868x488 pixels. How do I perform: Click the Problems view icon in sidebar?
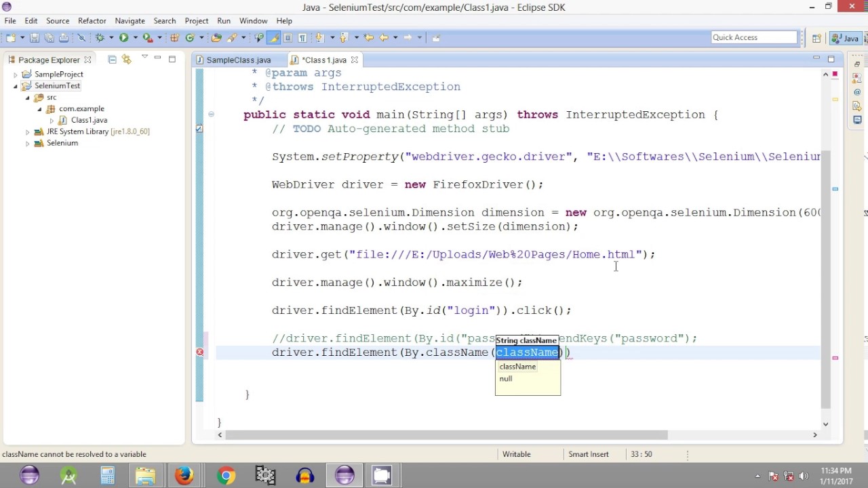(x=857, y=78)
